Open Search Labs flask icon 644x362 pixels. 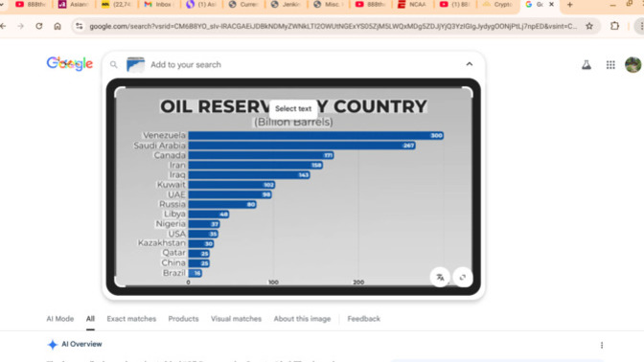586,64
